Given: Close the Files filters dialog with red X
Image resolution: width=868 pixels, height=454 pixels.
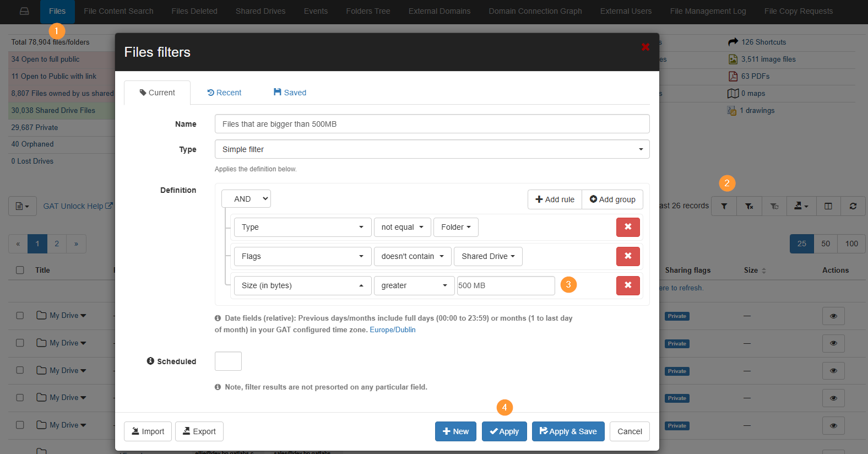Looking at the screenshot, I should [x=645, y=47].
